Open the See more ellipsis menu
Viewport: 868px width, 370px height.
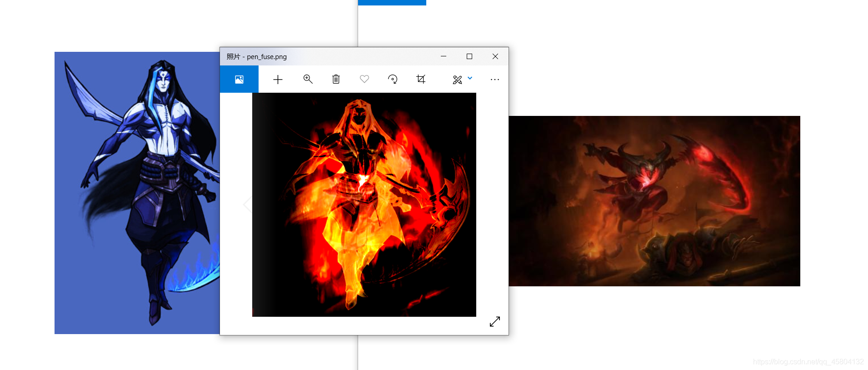495,80
